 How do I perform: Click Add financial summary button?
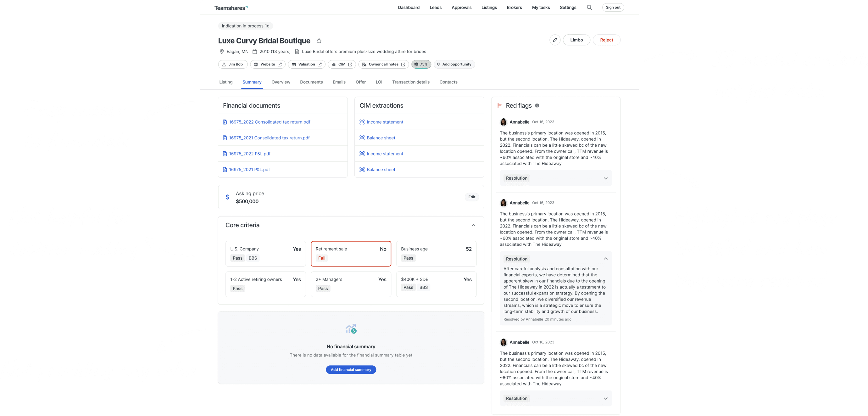[x=351, y=369]
